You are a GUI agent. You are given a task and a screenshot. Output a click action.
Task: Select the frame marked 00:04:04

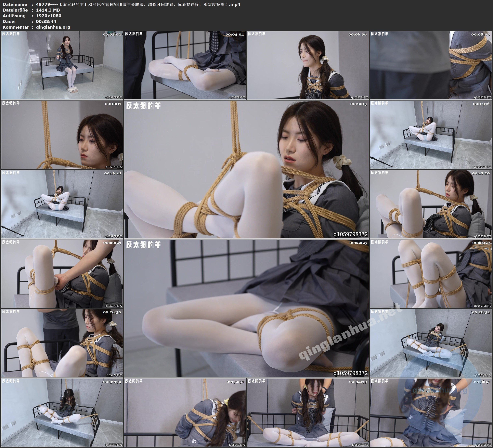coord(185,65)
